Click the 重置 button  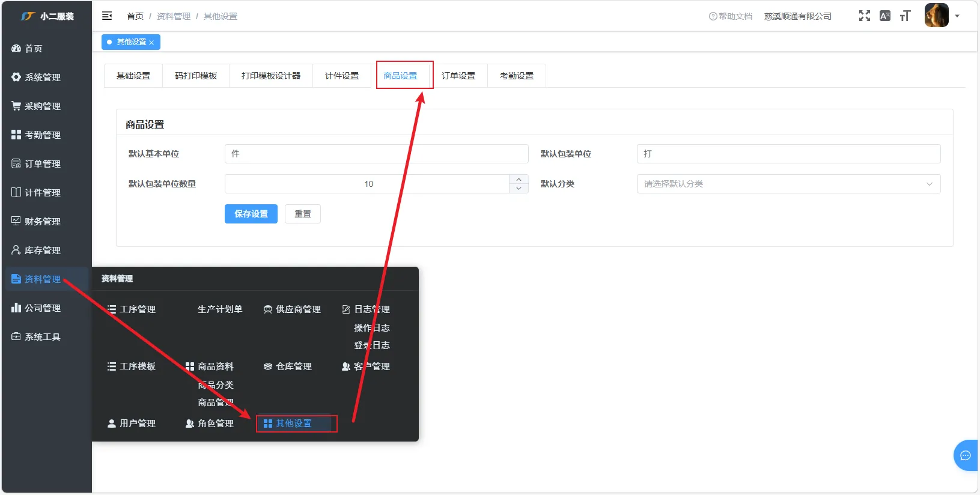pos(303,214)
